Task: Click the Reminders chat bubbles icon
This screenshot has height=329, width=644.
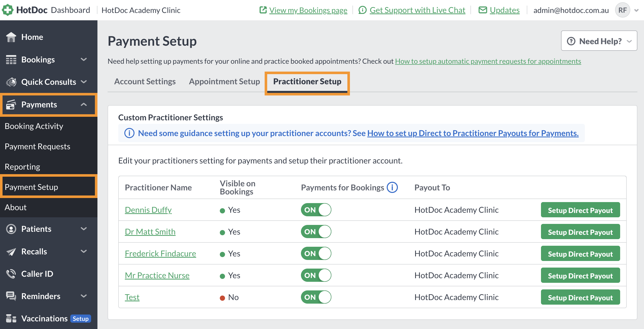Action: (11, 296)
